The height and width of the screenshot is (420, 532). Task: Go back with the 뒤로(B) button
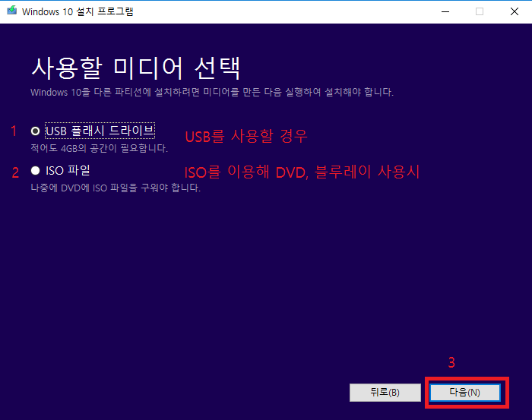pos(385,393)
